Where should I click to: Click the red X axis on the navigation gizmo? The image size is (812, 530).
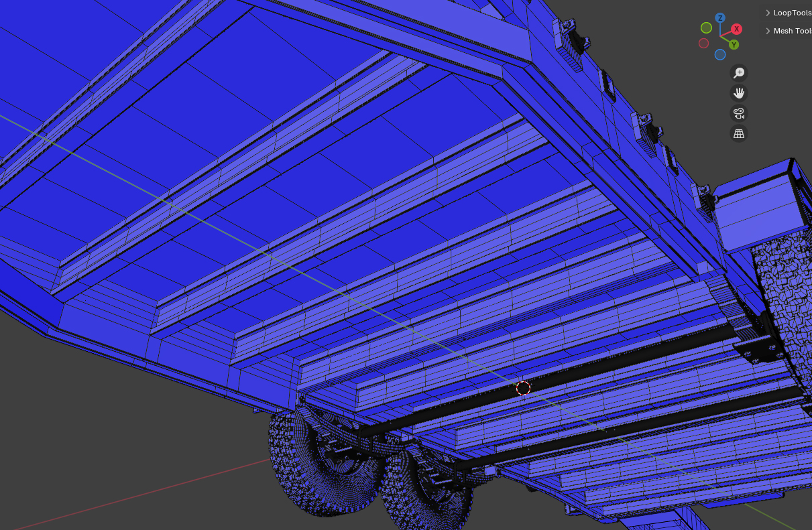point(736,29)
